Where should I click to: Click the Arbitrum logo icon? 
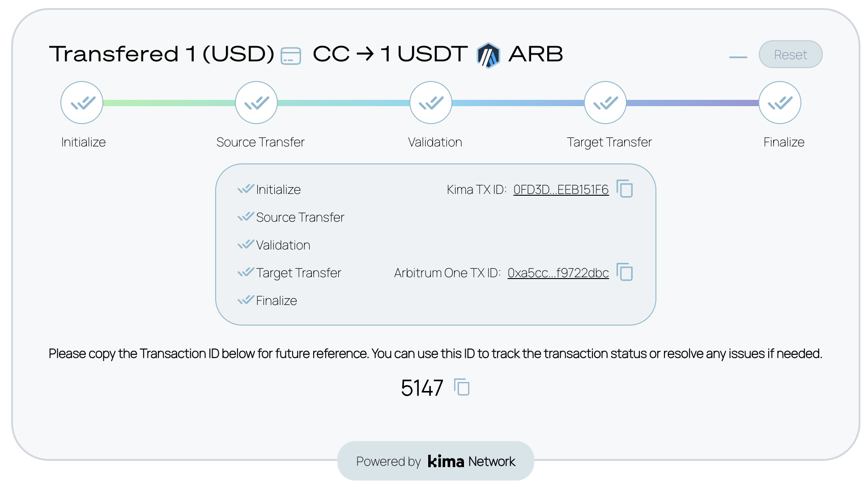pyautogui.click(x=488, y=56)
